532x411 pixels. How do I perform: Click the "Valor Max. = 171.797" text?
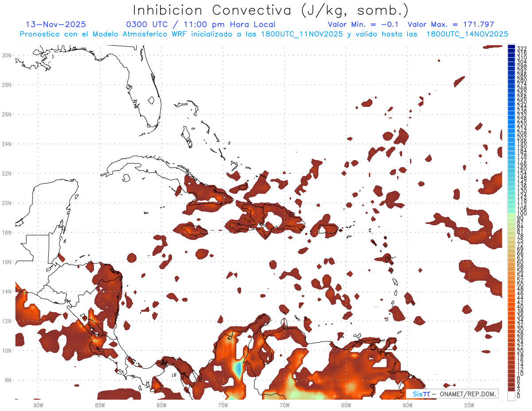pos(451,24)
